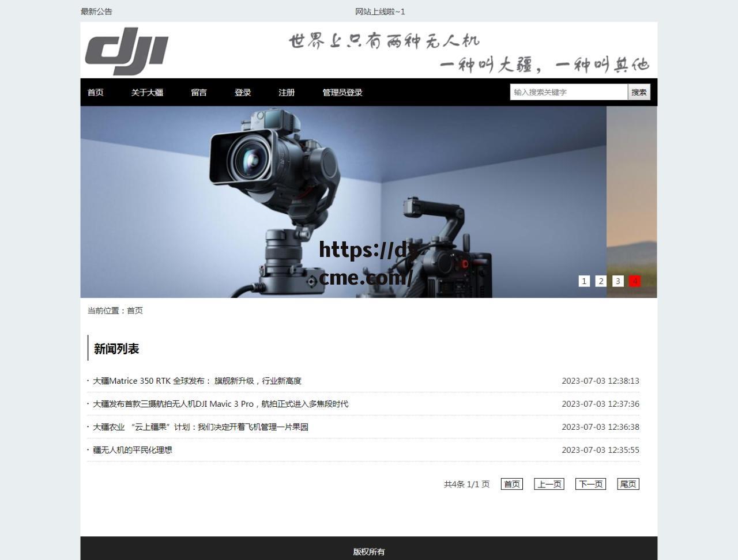Select carousel slide indicator 3
The height and width of the screenshot is (560, 738).
[618, 281]
